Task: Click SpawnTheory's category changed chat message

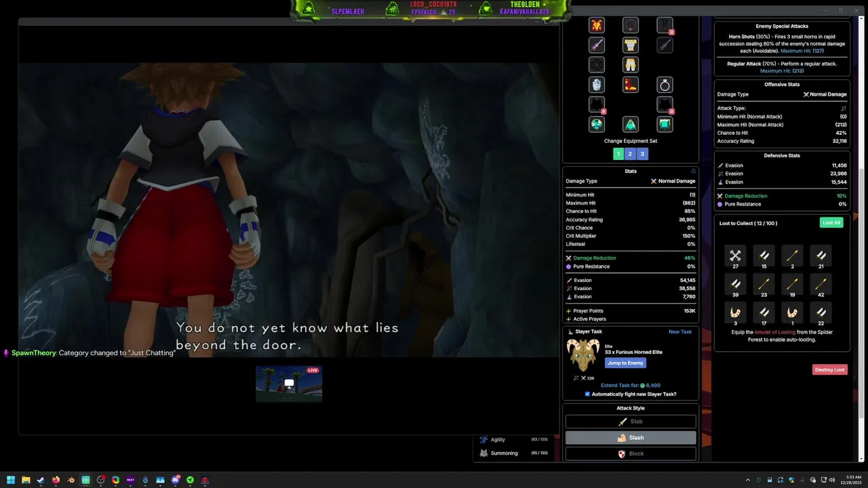Action: pyautogui.click(x=89, y=353)
